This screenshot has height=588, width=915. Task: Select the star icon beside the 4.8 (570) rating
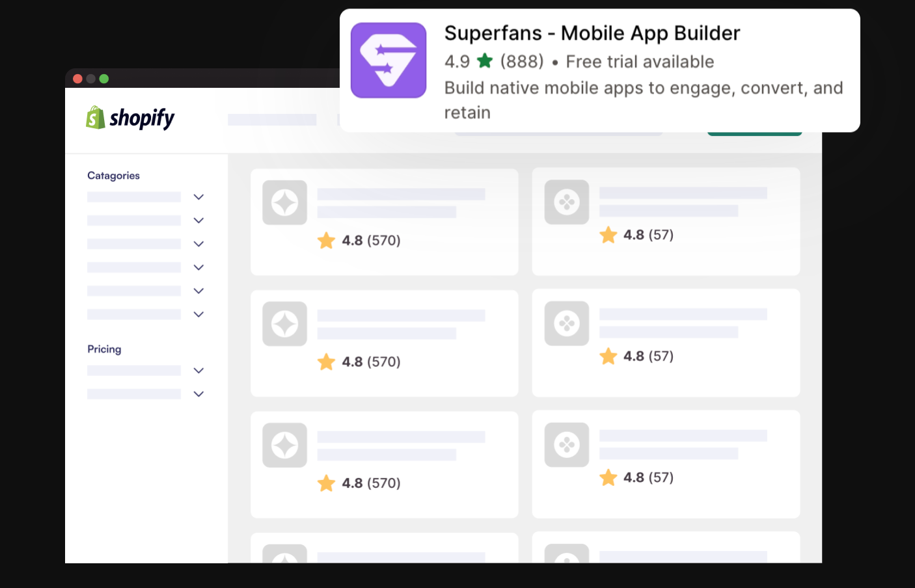326,241
